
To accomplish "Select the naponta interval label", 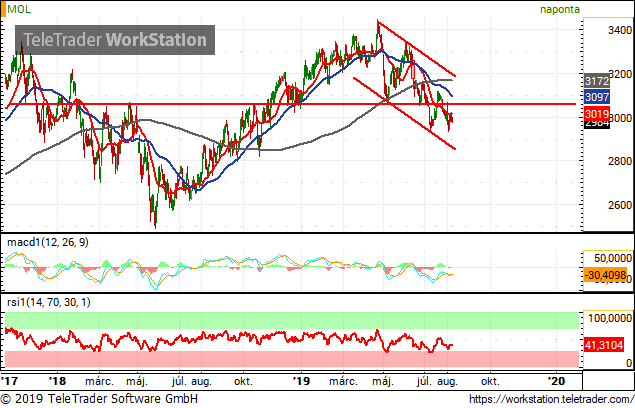I will click(x=560, y=9).
